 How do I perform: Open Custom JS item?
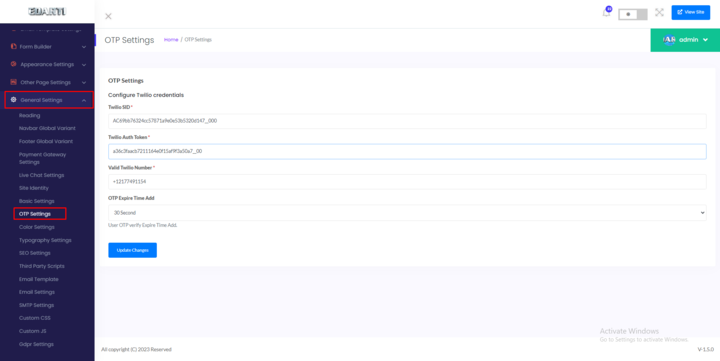[x=33, y=331]
